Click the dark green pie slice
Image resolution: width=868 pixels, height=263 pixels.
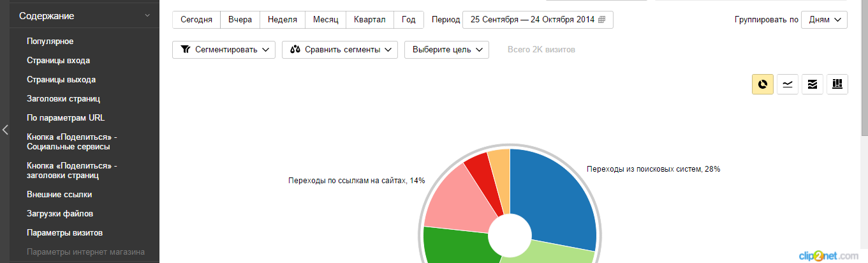tap(454, 246)
